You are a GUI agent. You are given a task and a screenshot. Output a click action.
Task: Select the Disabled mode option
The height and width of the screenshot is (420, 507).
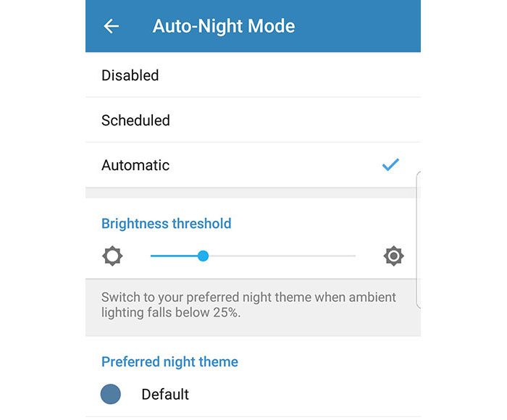130,75
